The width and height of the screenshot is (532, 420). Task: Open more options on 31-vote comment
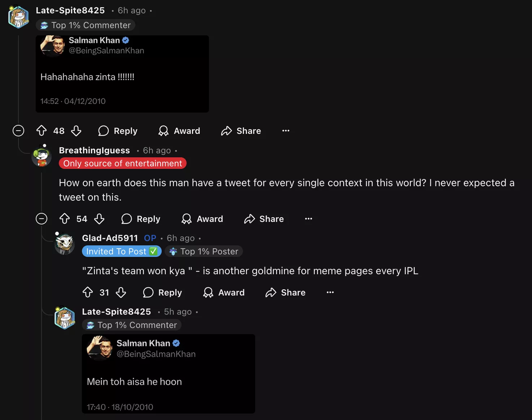click(330, 292)
